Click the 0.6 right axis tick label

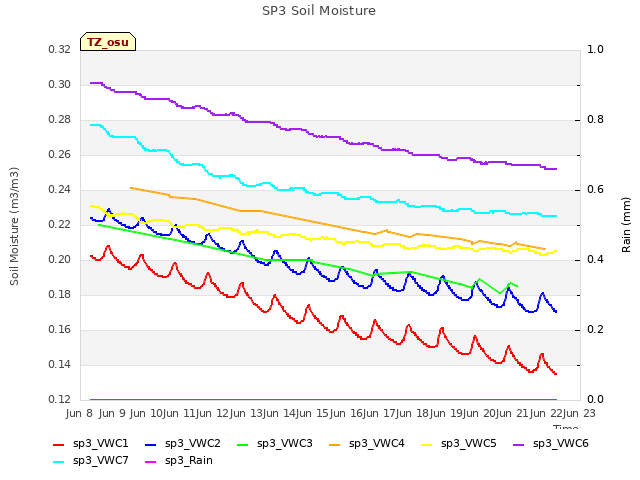(x=595, y=190)
